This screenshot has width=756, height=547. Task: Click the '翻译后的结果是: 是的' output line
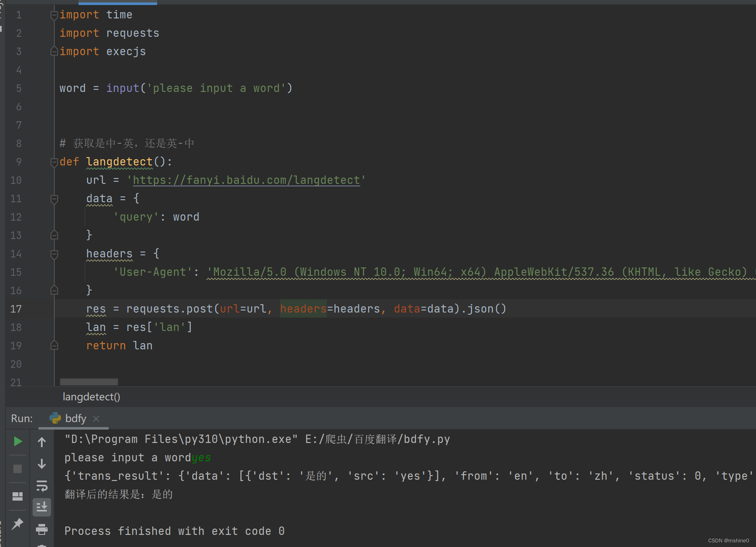tap(119, 494)
